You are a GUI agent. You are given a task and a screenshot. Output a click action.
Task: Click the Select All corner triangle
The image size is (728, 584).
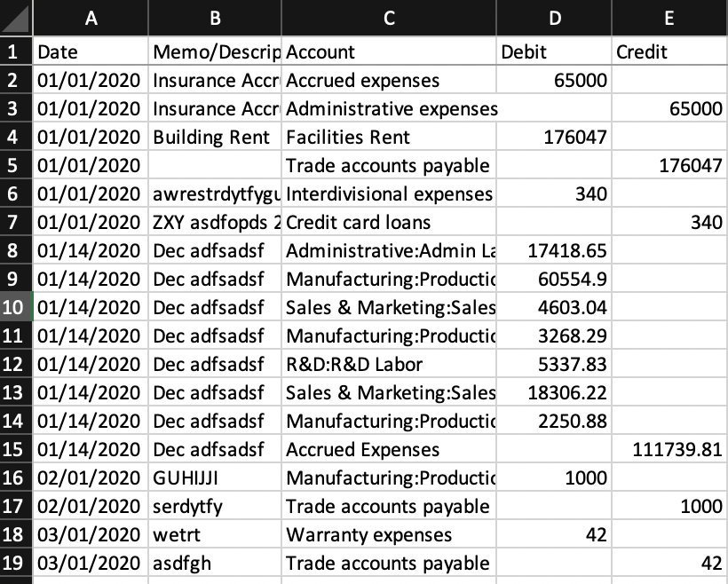tap(16, 18)
